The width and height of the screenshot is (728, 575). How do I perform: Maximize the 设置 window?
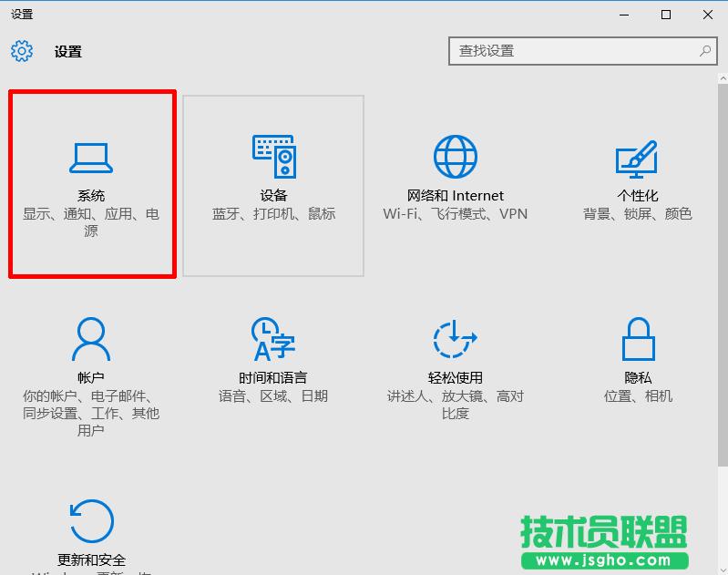point(666,15)
